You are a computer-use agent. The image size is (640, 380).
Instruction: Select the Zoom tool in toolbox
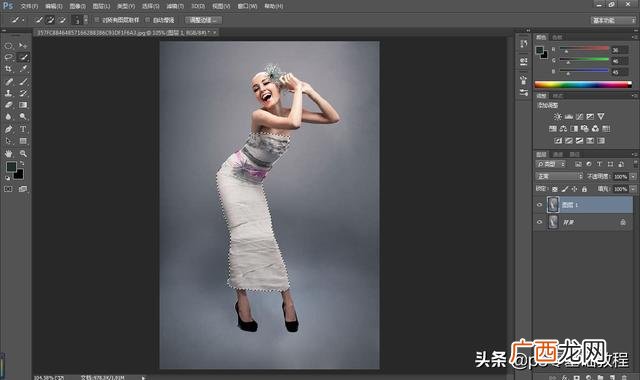[23, 154]
